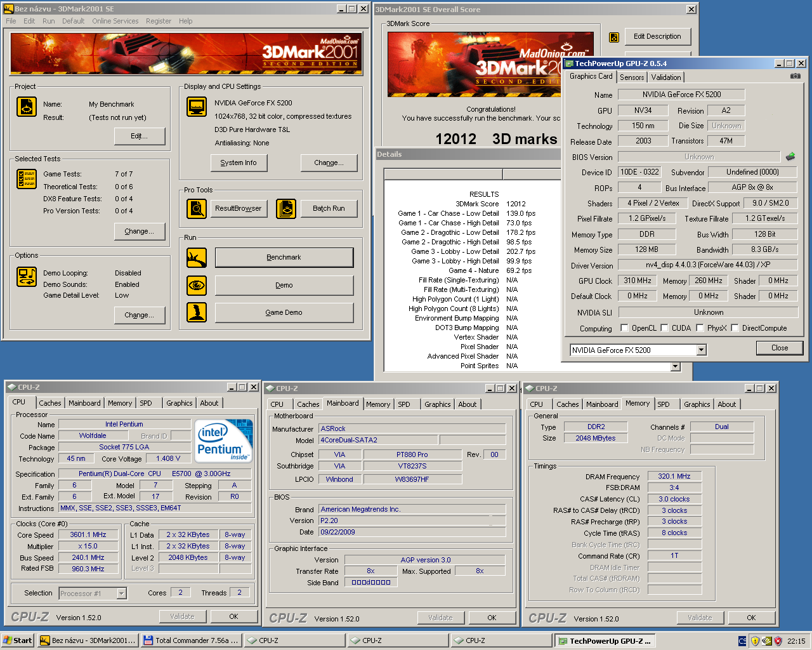This screenshot has height=650, width=812.
Task: Click the Edit... button under Project
Action: pyautogui.click(x=140, y=136)
